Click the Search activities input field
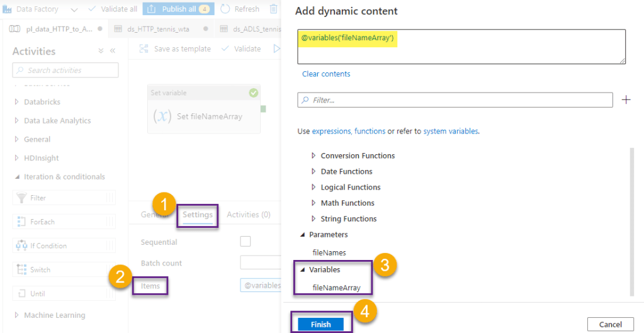 pos(65,71)
